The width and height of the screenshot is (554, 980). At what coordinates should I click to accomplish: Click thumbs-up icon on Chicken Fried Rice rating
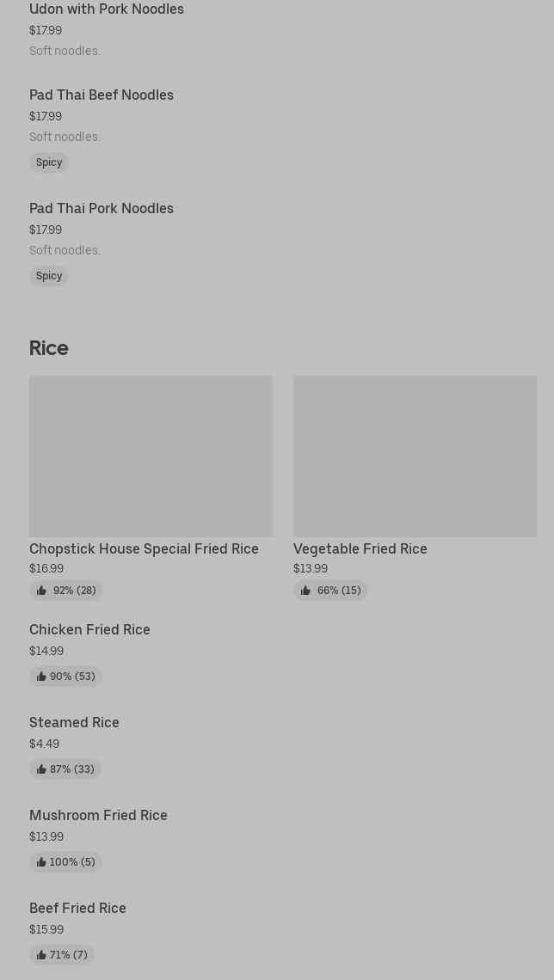[41, 677]
